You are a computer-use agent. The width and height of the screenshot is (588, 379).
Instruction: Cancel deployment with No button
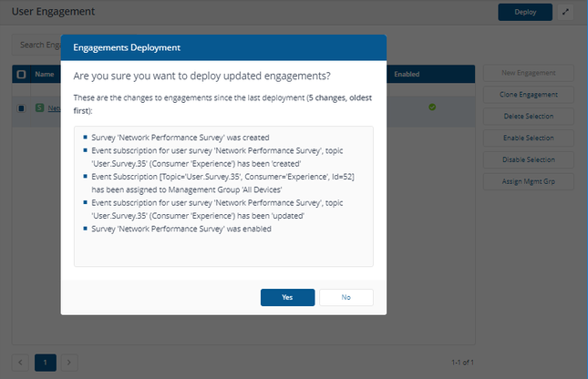click(x=346, y=297)
